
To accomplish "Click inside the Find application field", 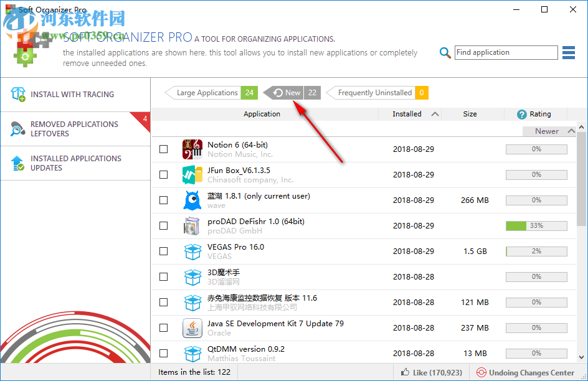I will [x=506, y=52].
